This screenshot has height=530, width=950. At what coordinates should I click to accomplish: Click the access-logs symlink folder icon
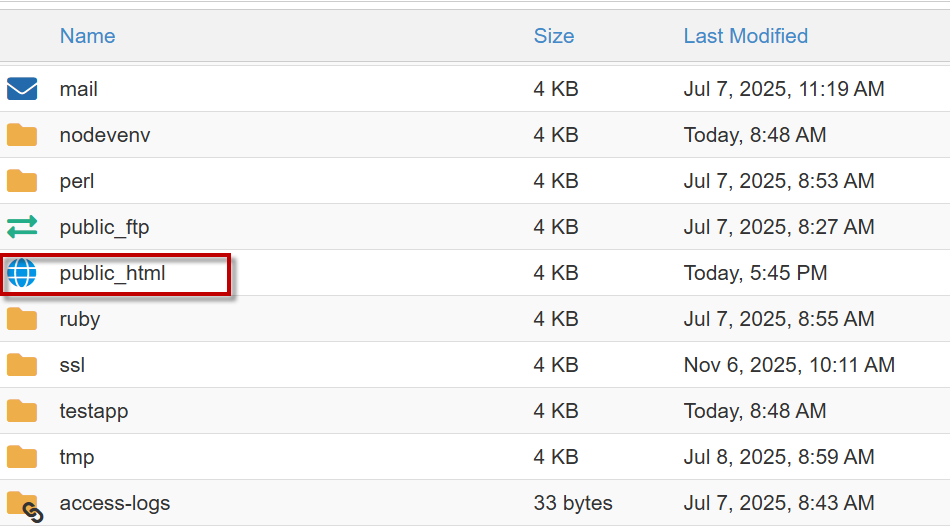coord(24,505)
